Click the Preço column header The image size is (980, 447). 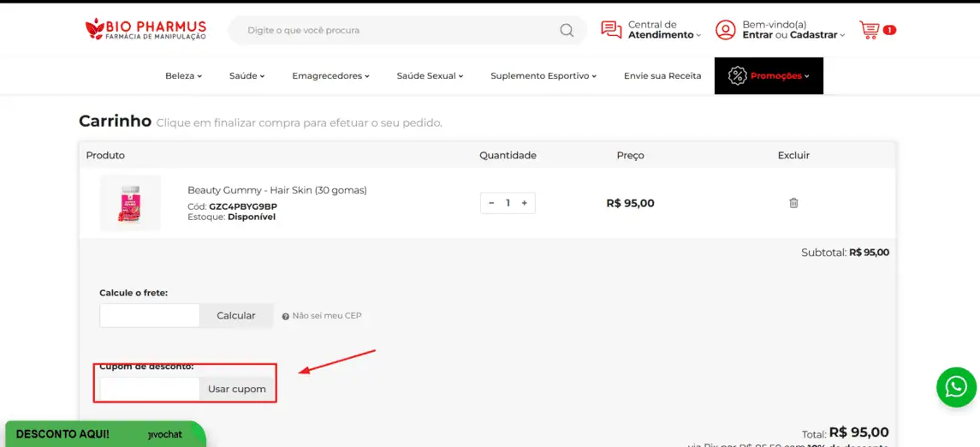click(630, 155)
